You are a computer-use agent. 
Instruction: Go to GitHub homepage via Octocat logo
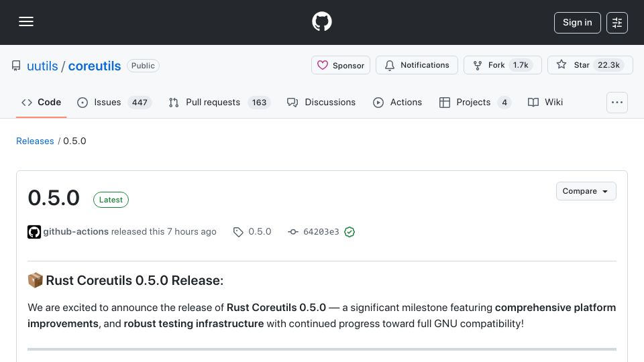pyautogui.click(x=321, y=21)
